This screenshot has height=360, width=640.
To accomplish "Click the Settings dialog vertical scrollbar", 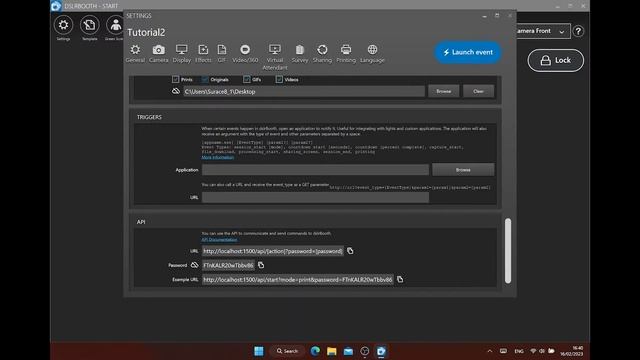I will (508, 251).
